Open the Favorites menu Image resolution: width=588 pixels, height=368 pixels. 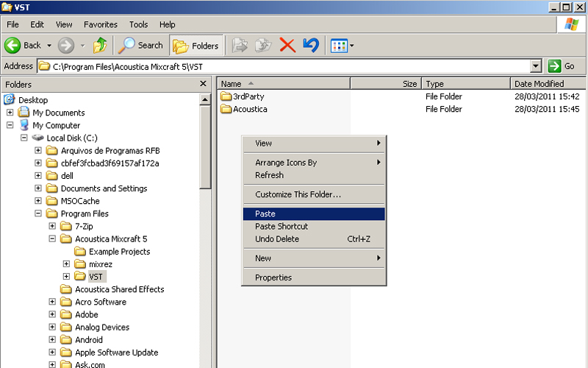[x=101, y=24]
